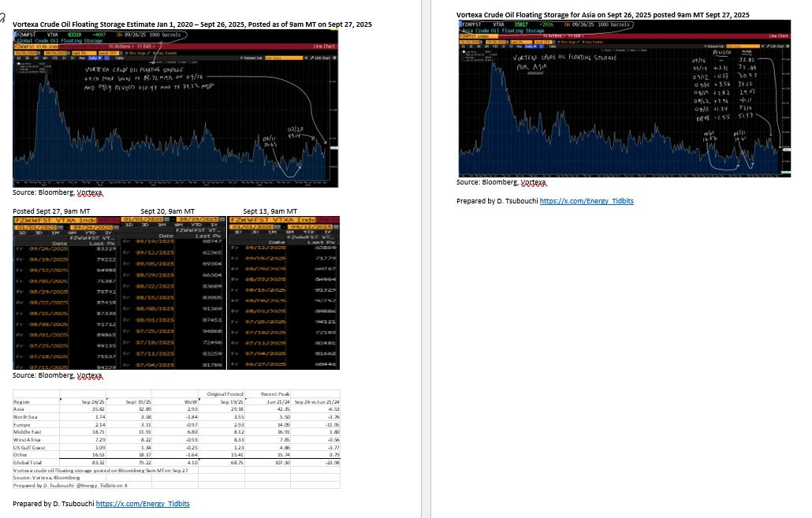812x518 pixels.
Task: Select the Asia floating storage chart image
Action: tap(624, 99)
